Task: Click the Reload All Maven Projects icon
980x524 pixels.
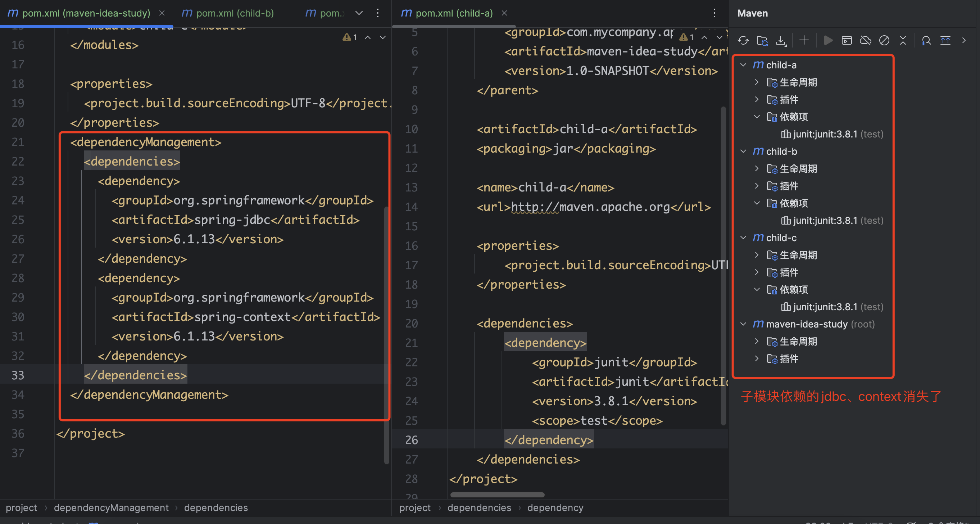Action: pos(743,40)
